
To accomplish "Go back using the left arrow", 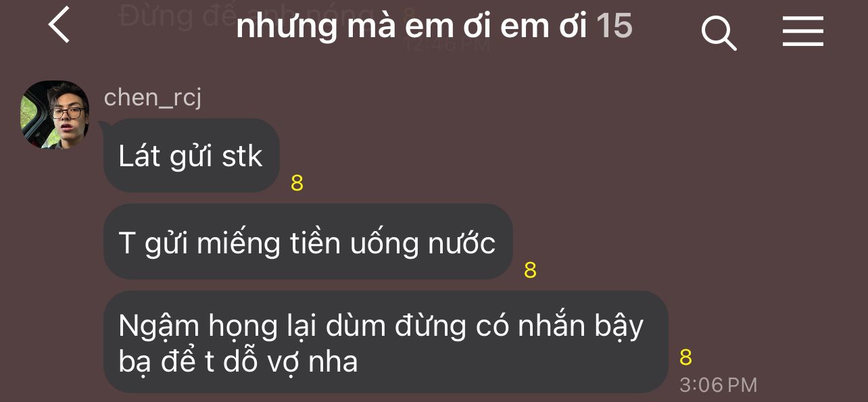I will [59, 26].
